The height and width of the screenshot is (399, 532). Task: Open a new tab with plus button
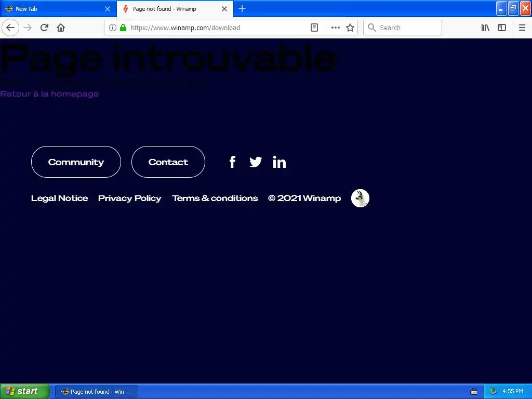(x=242, y=8)
